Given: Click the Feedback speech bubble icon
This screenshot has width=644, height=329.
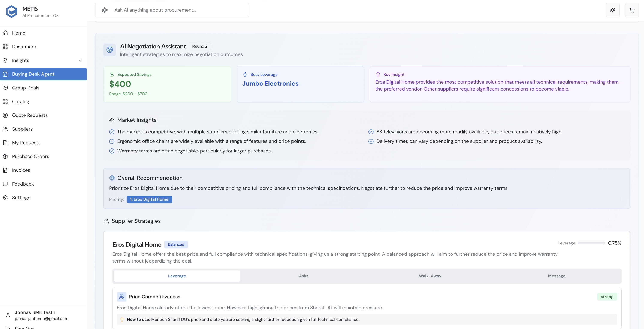Looking at the screenshot, I should (5, 184).
